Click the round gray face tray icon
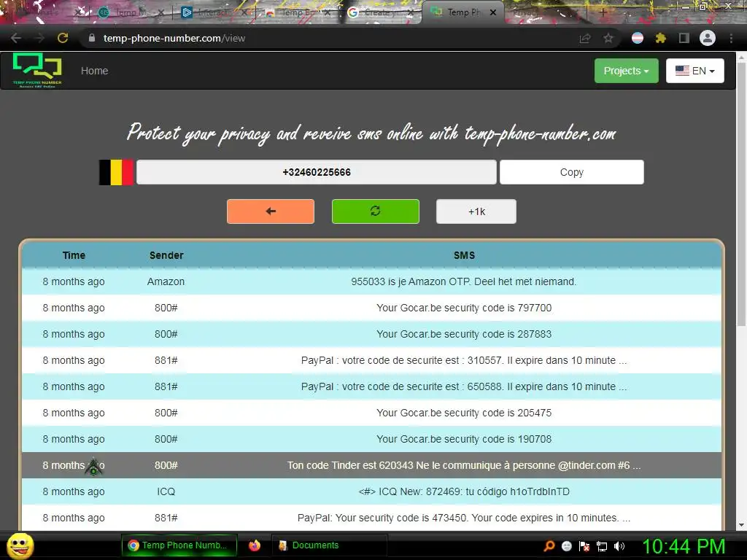This screenshot has width=747, height=560. point(566,545)
